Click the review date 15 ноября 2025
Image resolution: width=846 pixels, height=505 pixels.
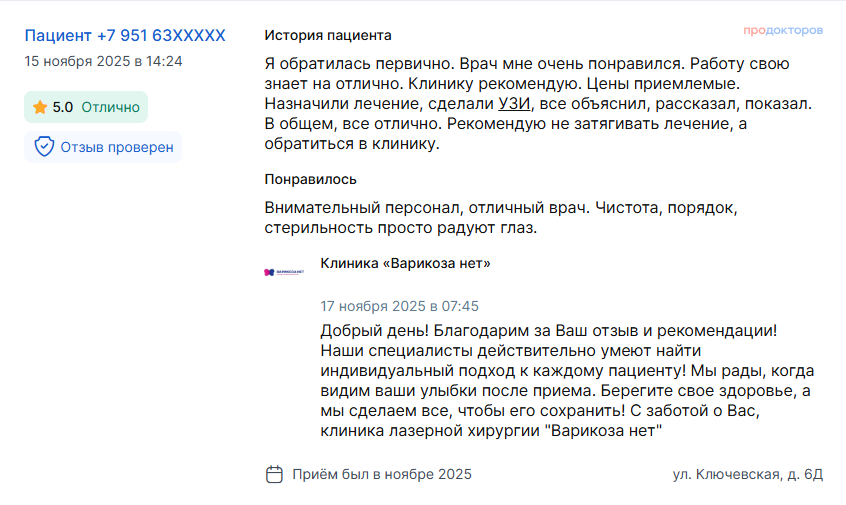point(103,61)
